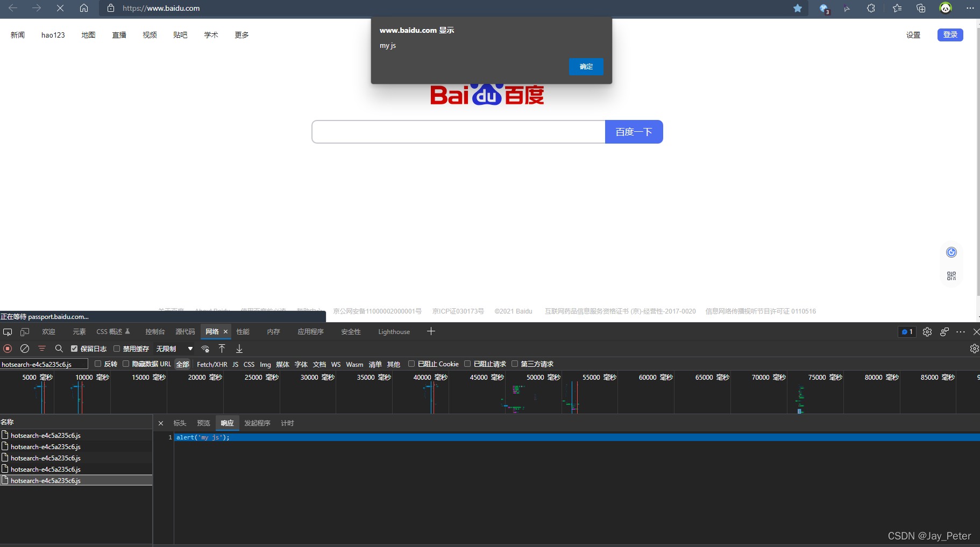
Task: Add a new DevTools tab with plus
Action: 431,331
